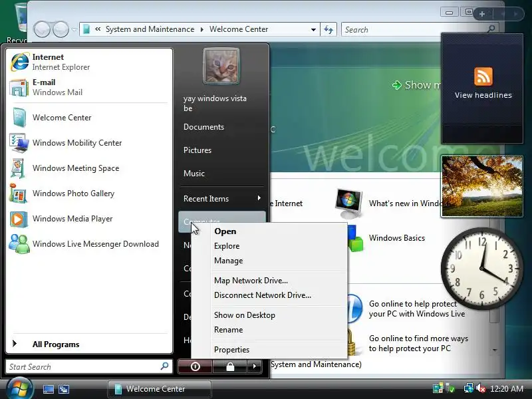Choose Show on Desktop
This screenshot has width=532, height=399.
point(244,315)
